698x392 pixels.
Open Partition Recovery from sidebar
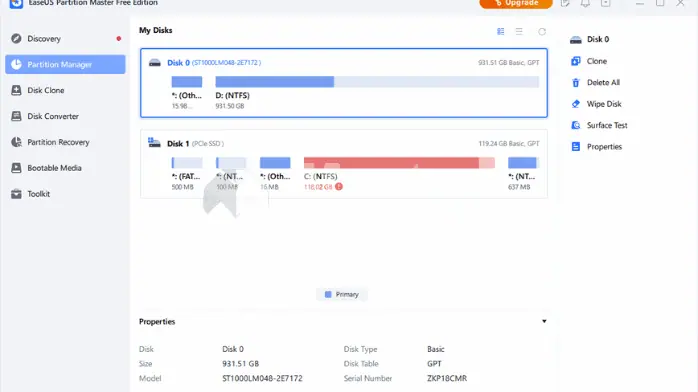click(x=65, y=142)
